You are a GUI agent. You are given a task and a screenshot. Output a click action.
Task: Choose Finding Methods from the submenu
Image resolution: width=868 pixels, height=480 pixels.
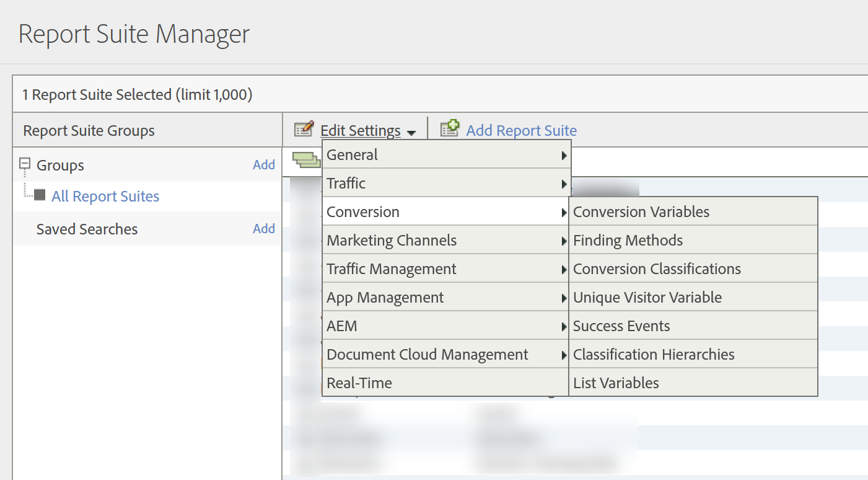(x=693, y=240)
